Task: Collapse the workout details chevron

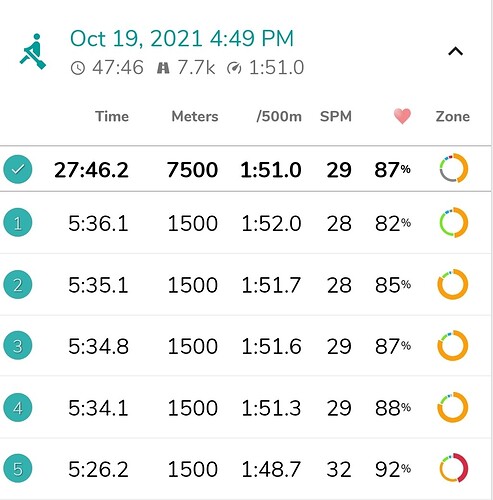Action: (x=455, y=51)
